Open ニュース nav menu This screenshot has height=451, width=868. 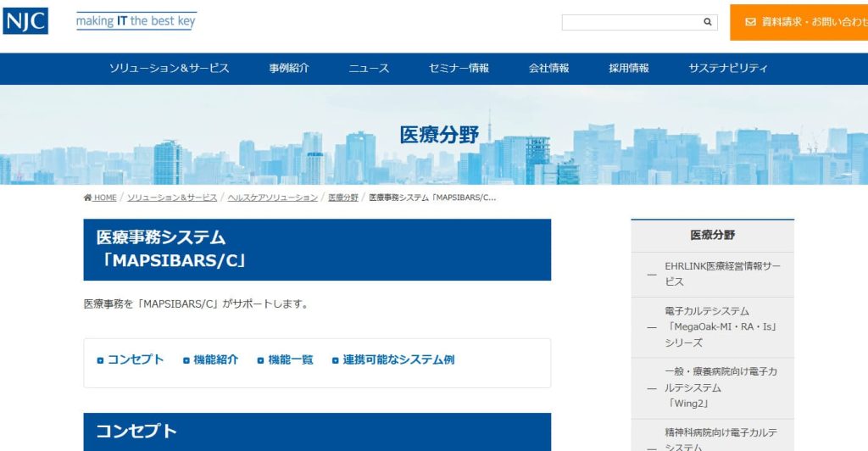(369, 69)
